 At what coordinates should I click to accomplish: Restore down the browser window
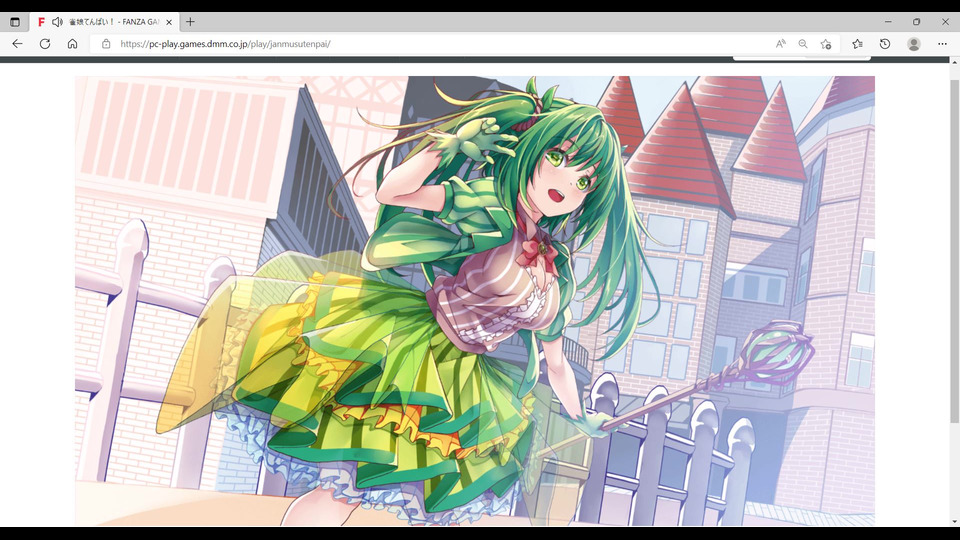pyautogui.click(x=917, y=22)
